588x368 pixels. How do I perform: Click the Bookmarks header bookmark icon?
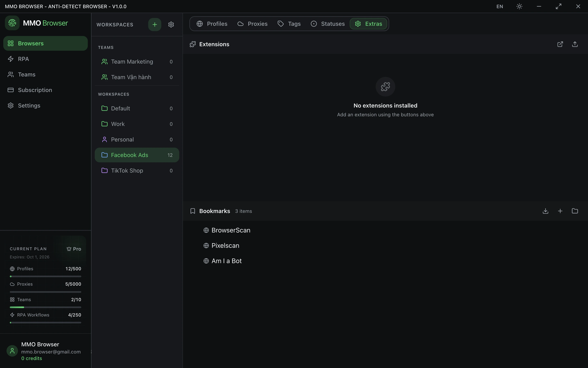193,211
